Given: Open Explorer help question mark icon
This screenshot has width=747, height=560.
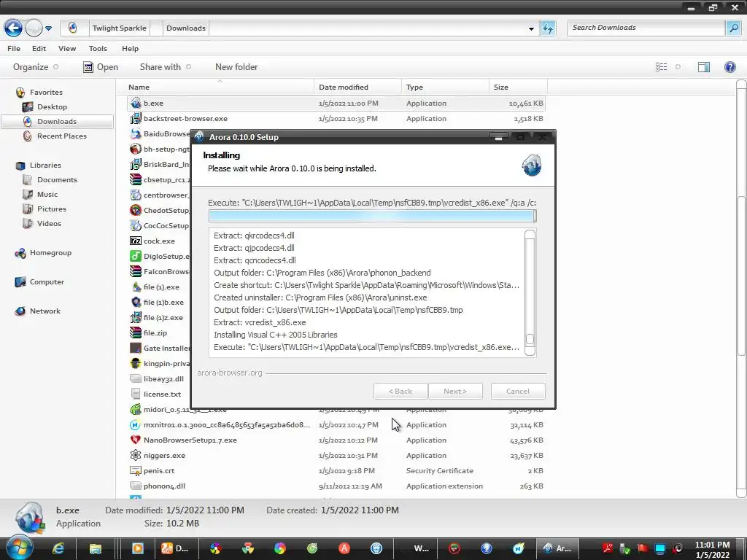Looking at the screenshot, I should (729, 67).
